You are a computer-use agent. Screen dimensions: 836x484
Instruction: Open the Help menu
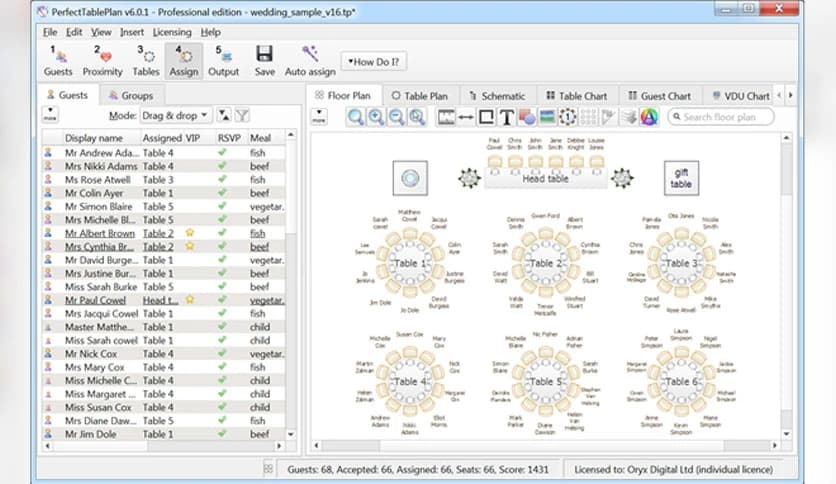[211, 32]
